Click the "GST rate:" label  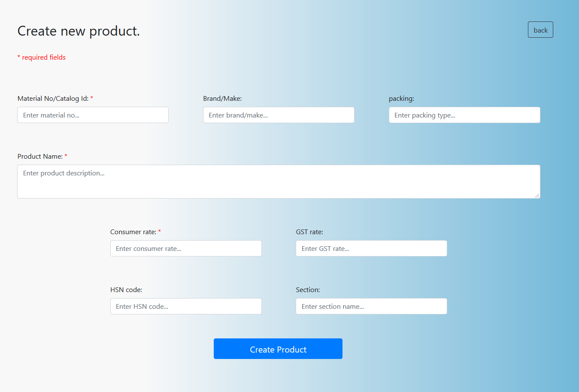[x=309, y=232]
